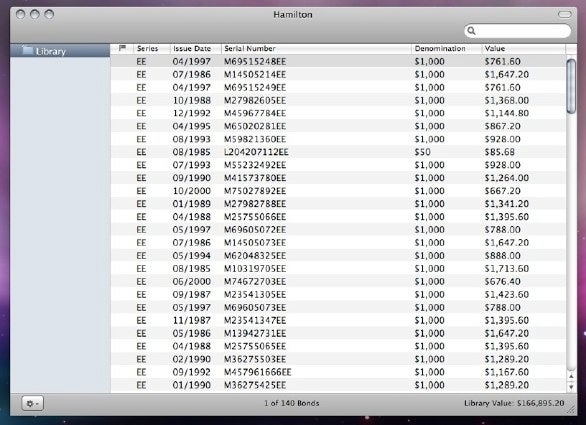Select bond M59821360EE

click(x=338, y=139)
